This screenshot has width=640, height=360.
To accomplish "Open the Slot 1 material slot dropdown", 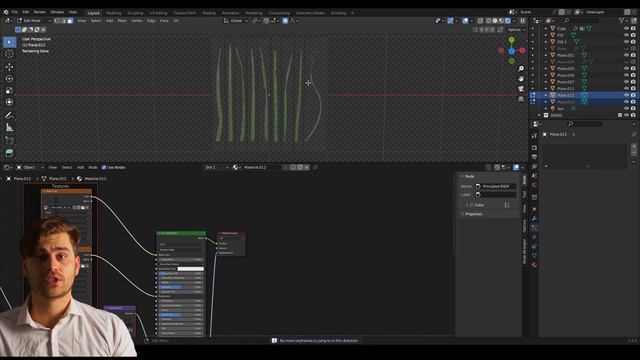I will pos(216,167).
